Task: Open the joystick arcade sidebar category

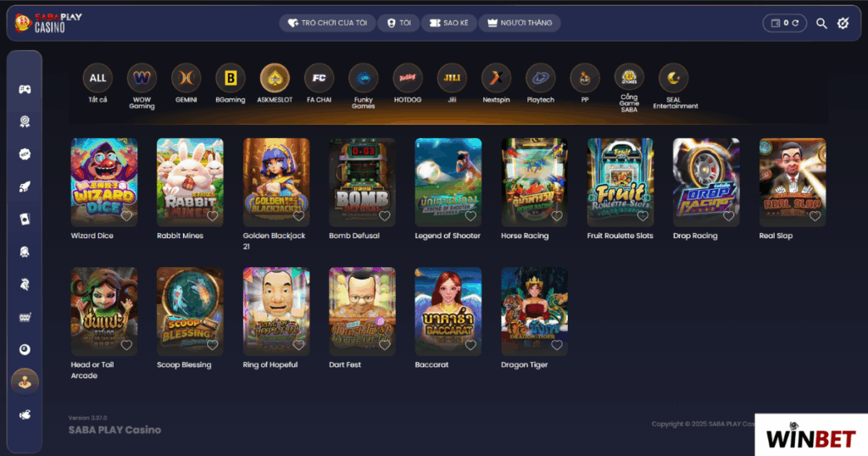Action: coord(25,382)
